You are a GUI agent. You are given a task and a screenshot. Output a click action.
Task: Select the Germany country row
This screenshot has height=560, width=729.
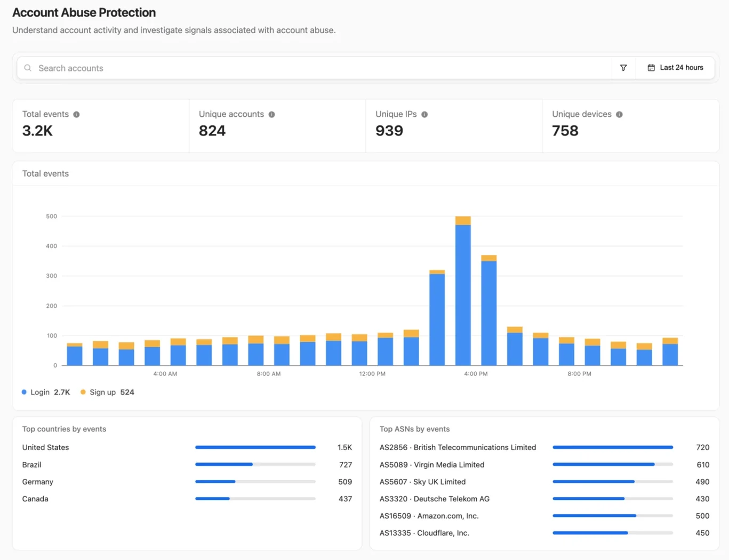pos(187,482)
